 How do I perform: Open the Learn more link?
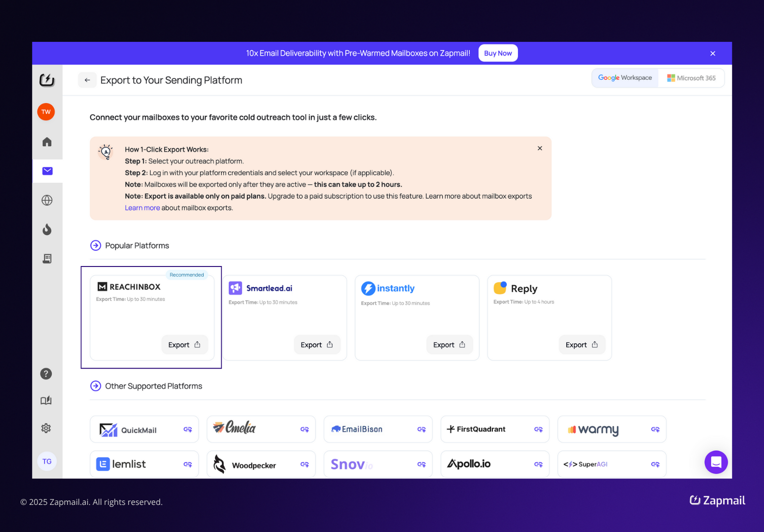click(x=142, y=208)
